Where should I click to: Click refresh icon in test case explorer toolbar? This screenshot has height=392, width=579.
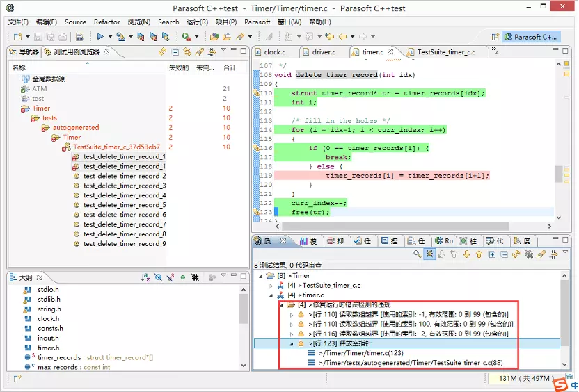pos(162,52)
